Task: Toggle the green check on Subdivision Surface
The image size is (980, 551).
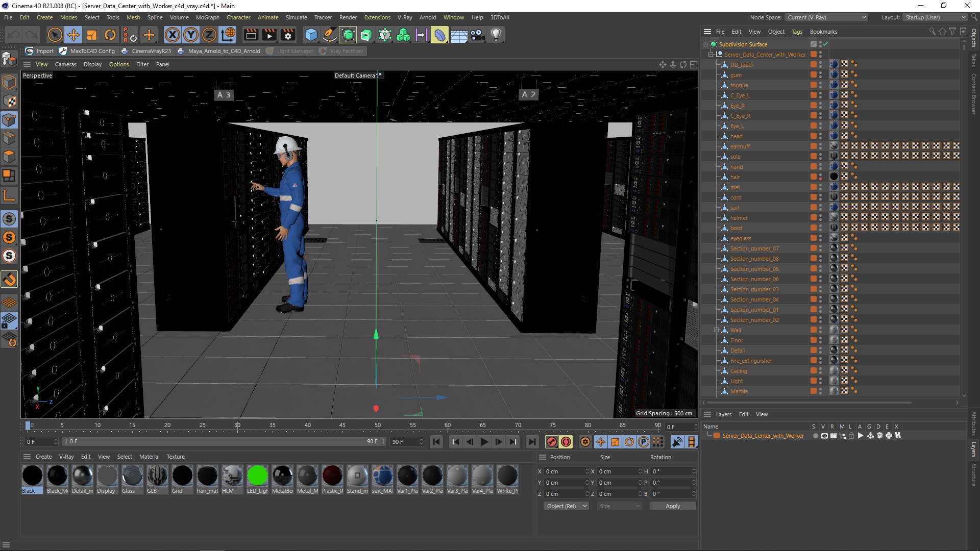Action: pyautogui.click(x=825, y=44)
